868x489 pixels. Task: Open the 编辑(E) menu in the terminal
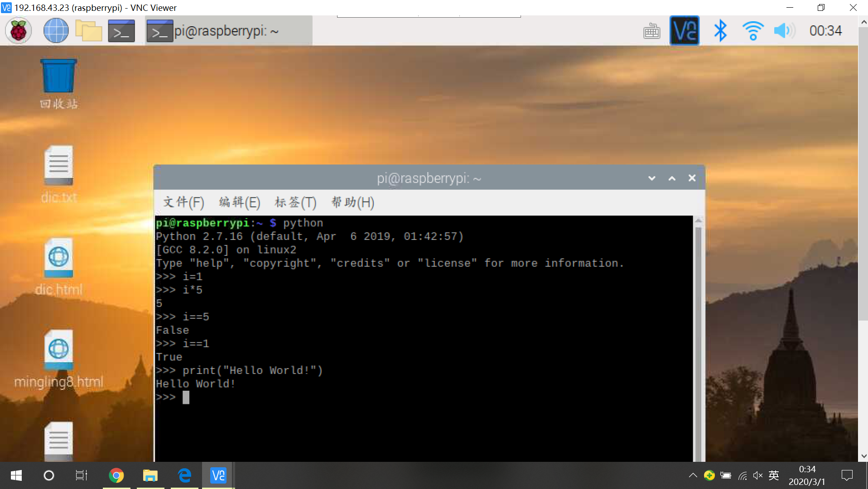240,202
